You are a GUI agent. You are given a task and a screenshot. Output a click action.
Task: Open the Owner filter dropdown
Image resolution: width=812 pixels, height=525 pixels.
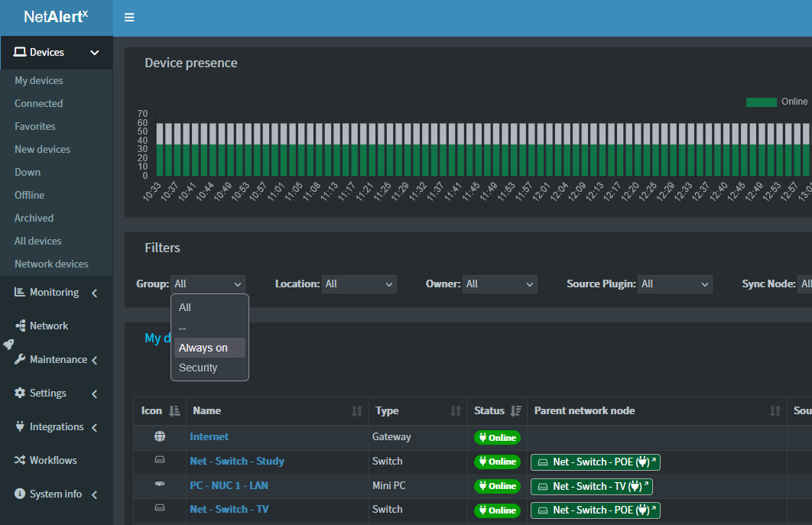[x=501, y=284]
